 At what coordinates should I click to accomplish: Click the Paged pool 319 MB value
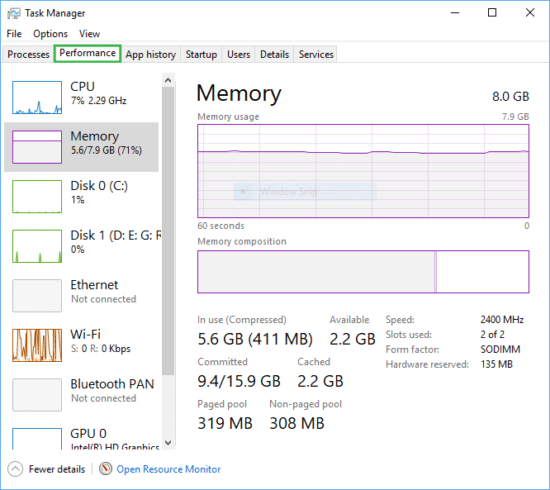click(x=225, y=423)
